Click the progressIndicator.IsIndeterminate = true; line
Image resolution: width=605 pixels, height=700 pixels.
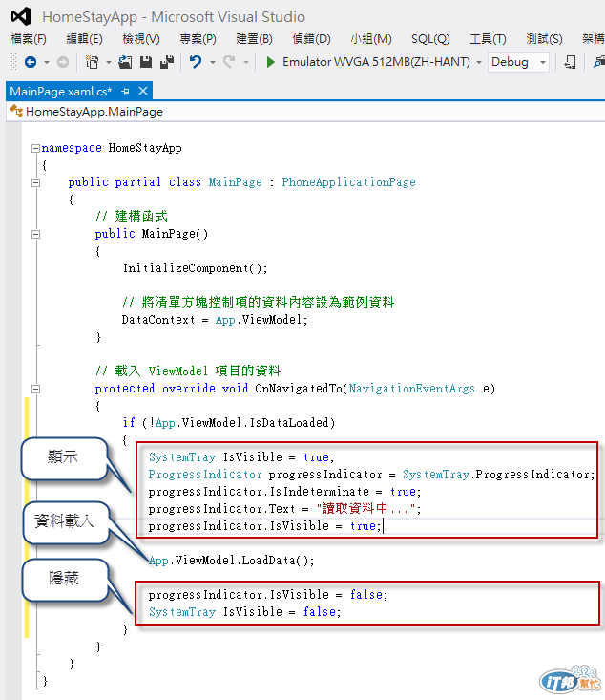click(284, 492)
